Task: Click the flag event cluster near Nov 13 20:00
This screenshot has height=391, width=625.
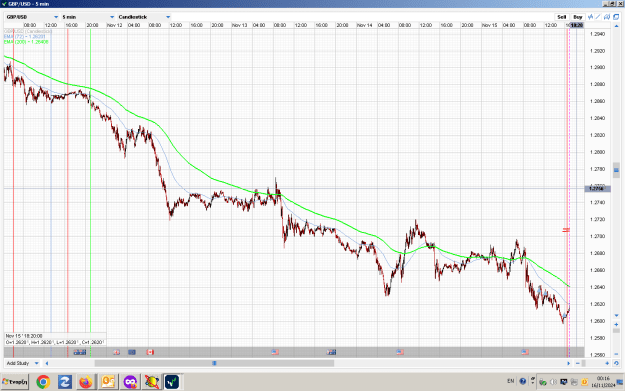Action: click(x=331, y=352)
